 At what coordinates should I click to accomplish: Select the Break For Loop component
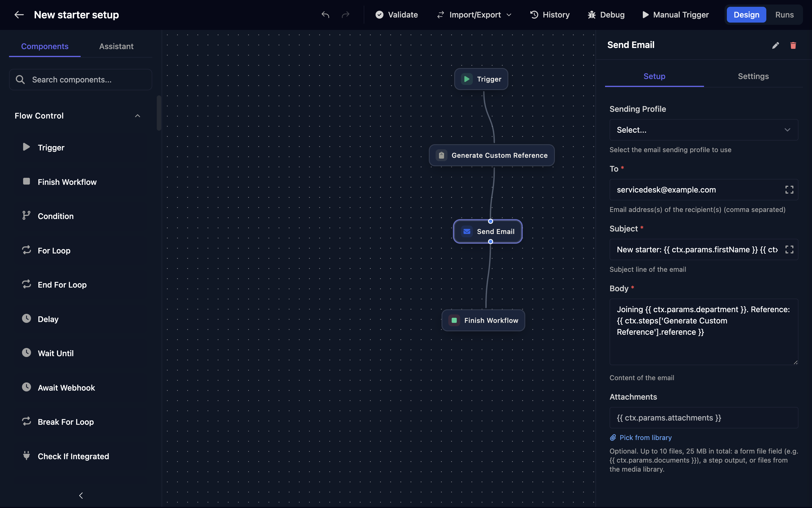point(81,422)
